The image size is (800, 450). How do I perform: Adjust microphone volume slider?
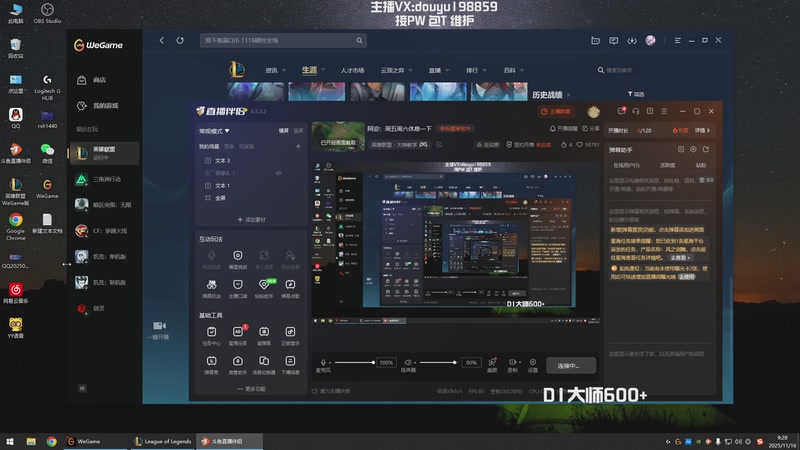354,362
